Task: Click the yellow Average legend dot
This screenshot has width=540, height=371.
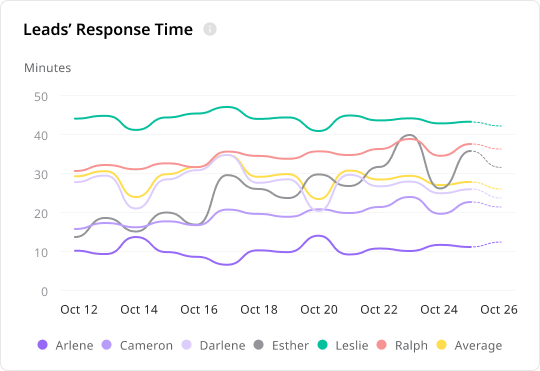Action: pos(441,345)
